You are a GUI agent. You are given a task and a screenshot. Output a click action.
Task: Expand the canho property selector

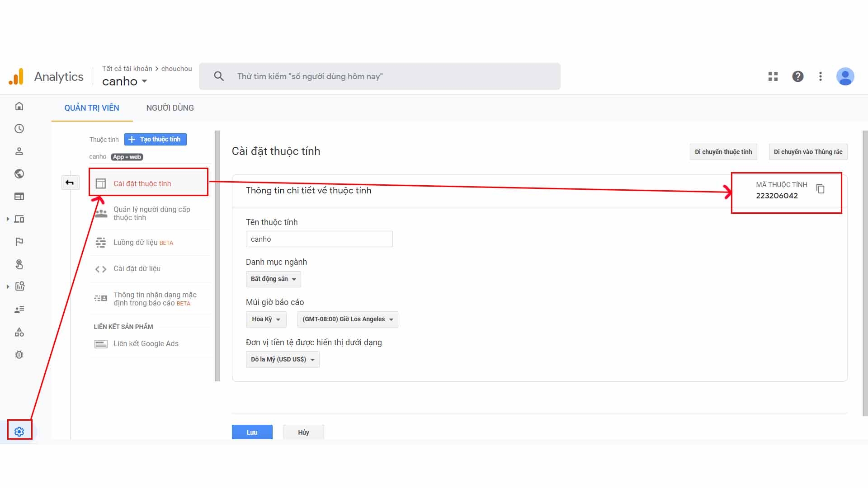[125, 81]
